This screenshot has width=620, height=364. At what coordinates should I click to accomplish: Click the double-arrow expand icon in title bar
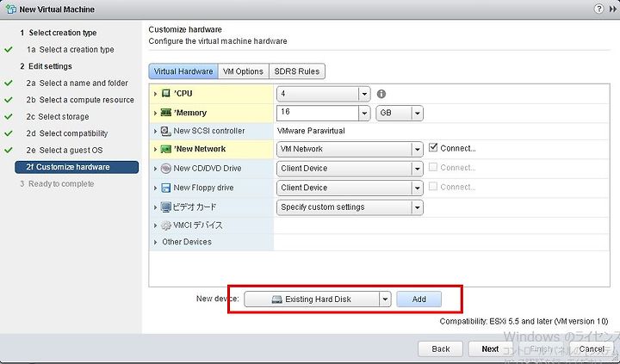[613, 9]
